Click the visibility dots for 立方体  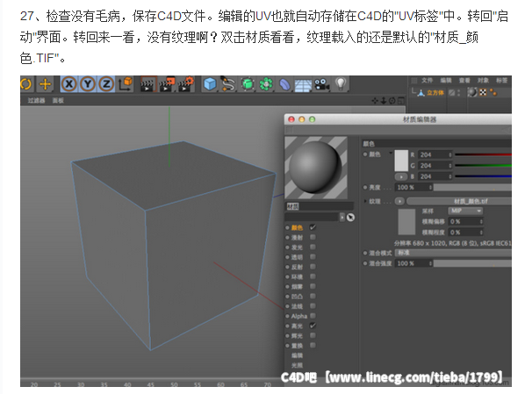coord(459,92)
